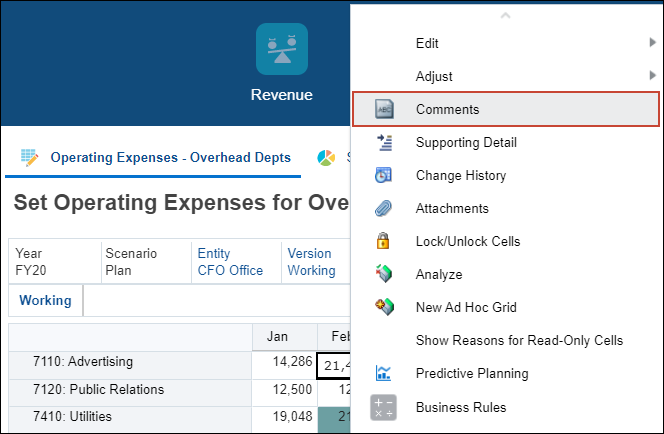Click the Revenue label
Viewport: 664px width, 434px height.
point(282,95)
